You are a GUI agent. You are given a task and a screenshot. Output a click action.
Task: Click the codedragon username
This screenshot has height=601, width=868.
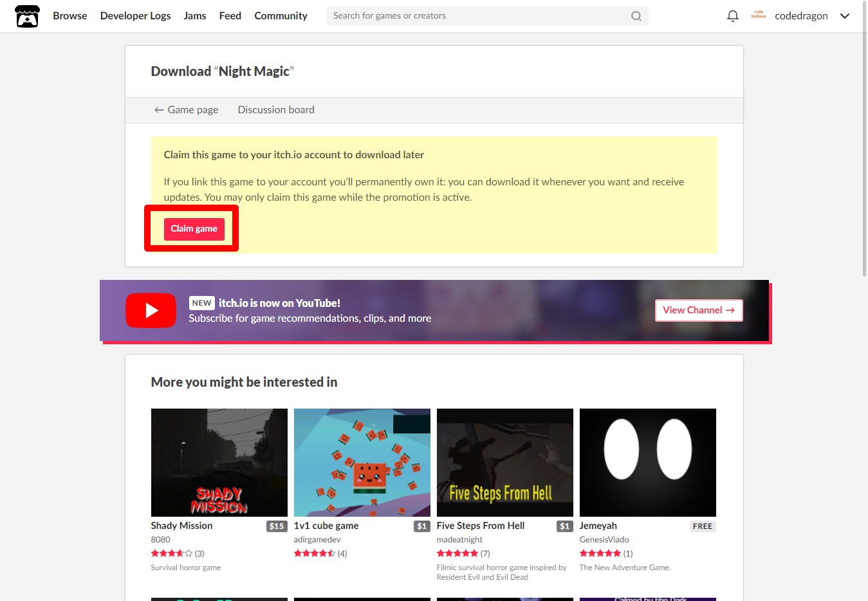coord(801,16)
